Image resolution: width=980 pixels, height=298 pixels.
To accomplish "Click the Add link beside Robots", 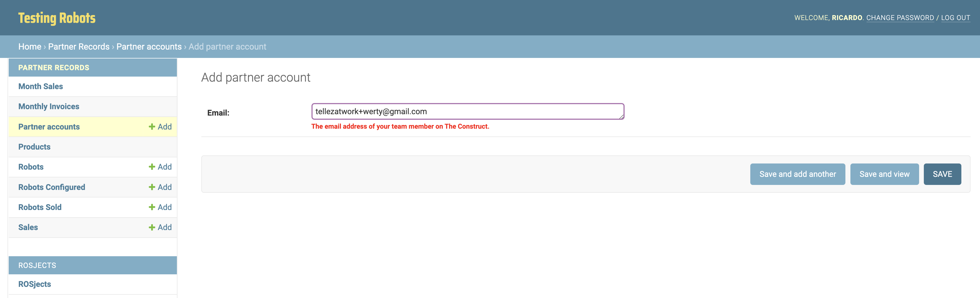I will click(x=160, y=167).
